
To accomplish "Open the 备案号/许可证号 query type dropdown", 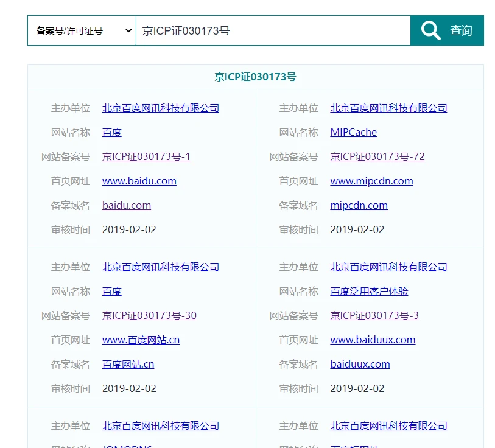I will (x=82, y=30).
